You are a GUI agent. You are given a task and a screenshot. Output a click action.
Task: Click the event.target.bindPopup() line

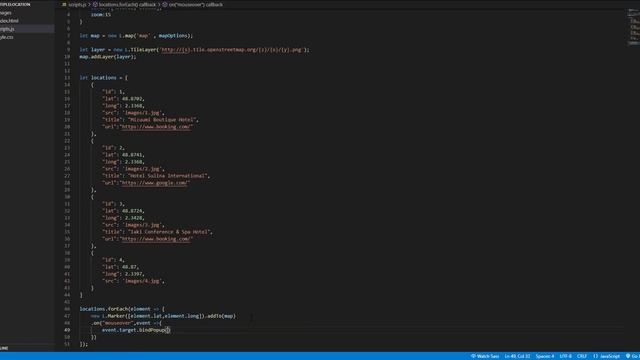136,330
